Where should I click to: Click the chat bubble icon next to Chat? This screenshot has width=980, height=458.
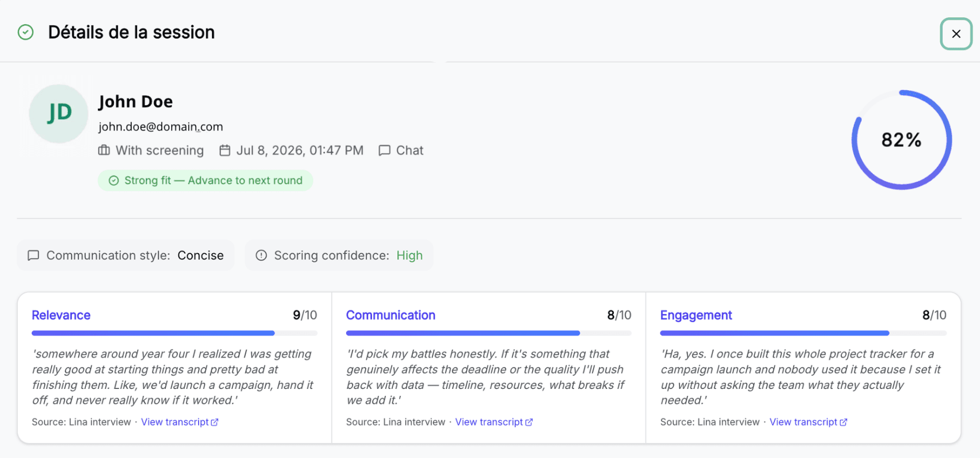click(384, 150)
